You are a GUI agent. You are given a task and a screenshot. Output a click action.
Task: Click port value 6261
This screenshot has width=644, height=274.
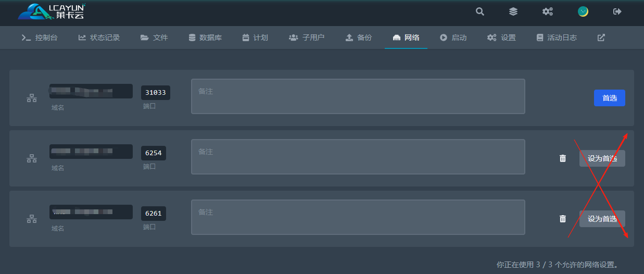point(154,214)
